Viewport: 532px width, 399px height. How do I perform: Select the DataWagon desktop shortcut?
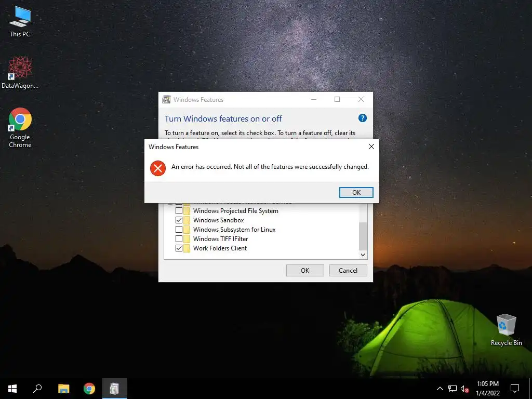click(x=20, y=72)
